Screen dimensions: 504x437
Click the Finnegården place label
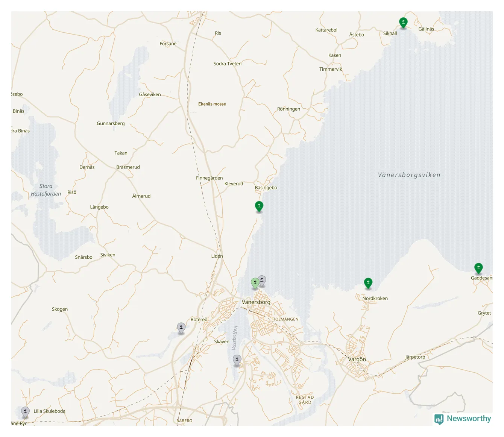pos(209,178)
